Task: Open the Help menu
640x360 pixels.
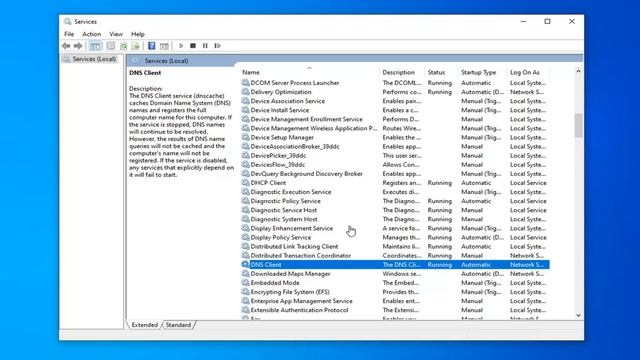Action: point(138,34)
